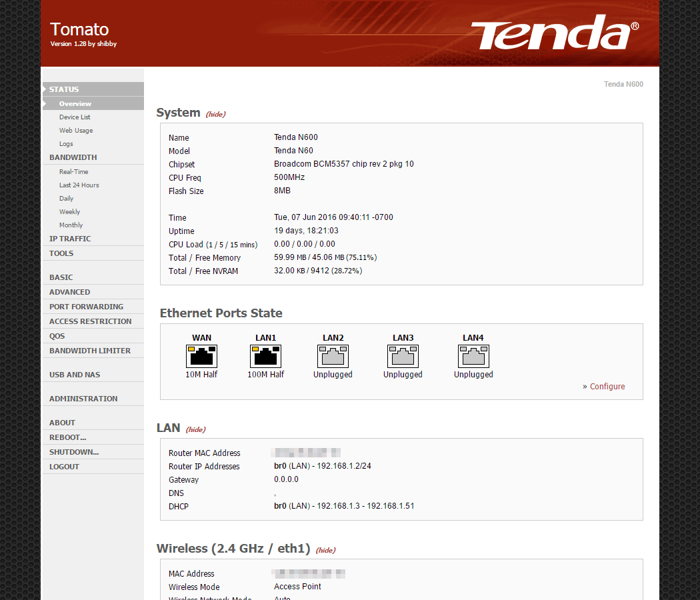Hide the Wireless 2.4 GHz section
This screenshot has width=700, height=600.
(x=326, y=550)
